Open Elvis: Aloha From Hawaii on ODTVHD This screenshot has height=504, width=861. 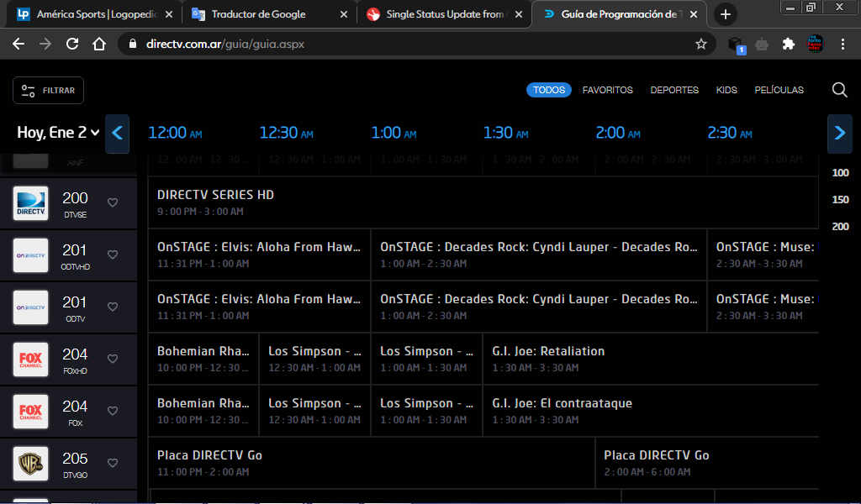coord(259,255)
